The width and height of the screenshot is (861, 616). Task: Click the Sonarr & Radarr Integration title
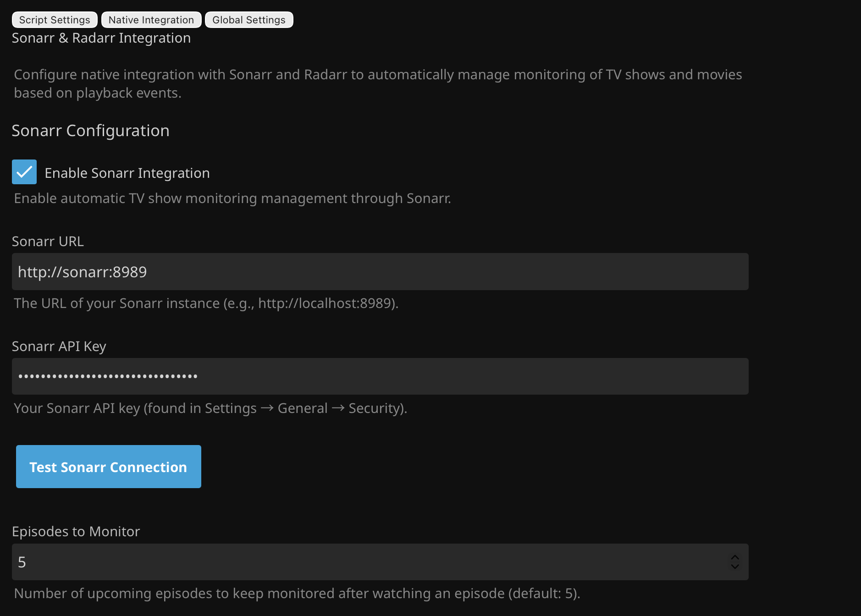click(x=101, y=38)
